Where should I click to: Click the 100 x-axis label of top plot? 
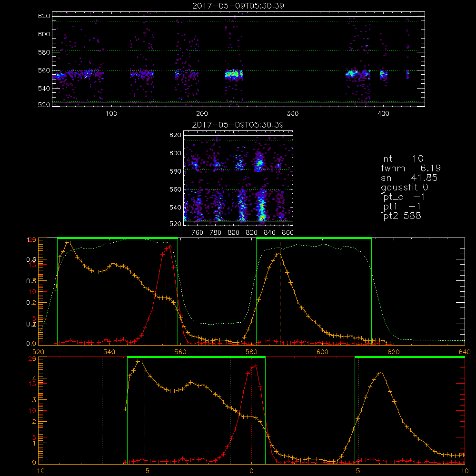coord(111,114)
